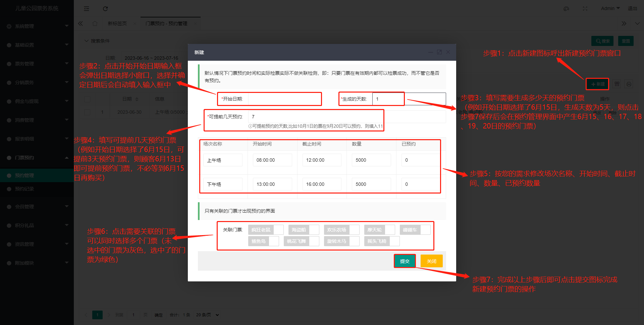The image size is (644, 325).
Task: Click the print icon beside column filter
Action: coord(629,84)
